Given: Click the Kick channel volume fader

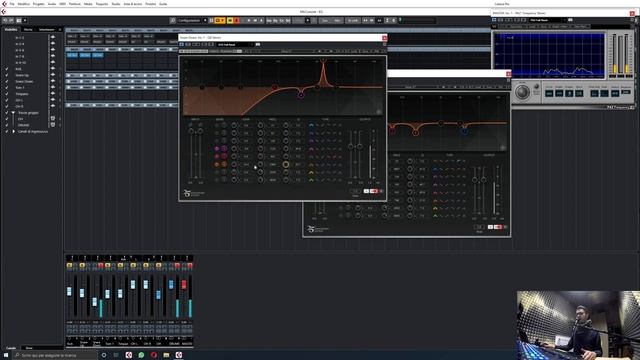Looking at the screenshot, I should (69, 291).
